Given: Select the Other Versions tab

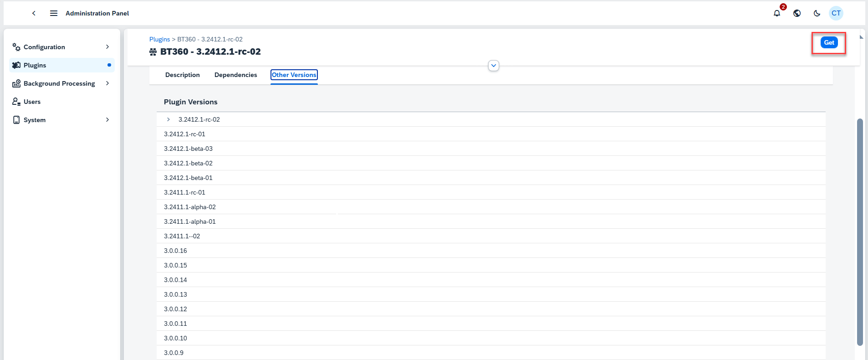Looking at the screenshot, I should 294,75.
